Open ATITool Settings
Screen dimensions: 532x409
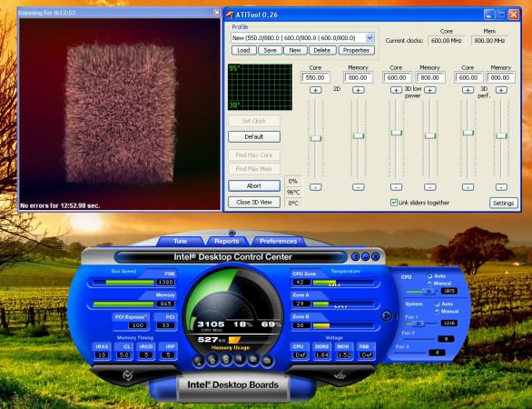tap(504, 204)
